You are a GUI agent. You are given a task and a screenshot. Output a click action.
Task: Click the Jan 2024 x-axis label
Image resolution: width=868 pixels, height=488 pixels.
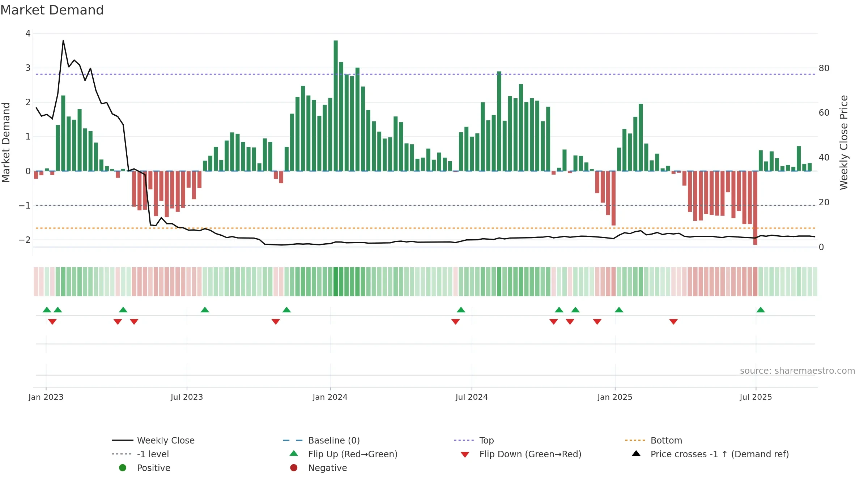[330, 397]
